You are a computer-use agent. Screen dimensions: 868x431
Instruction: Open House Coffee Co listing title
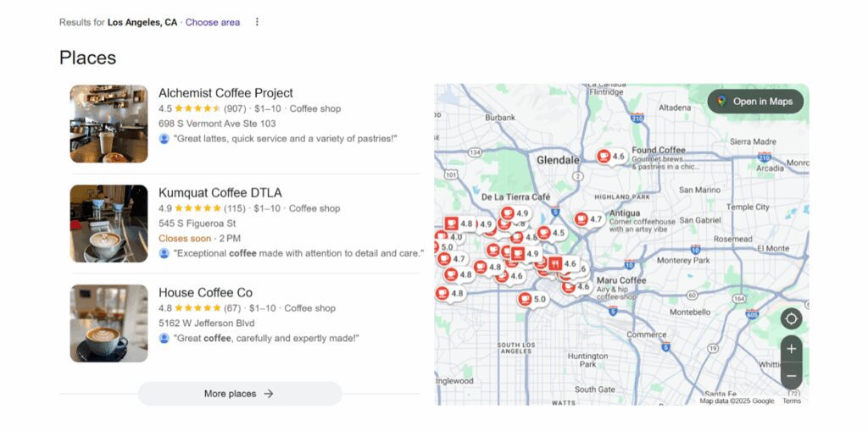click(205, 292)
